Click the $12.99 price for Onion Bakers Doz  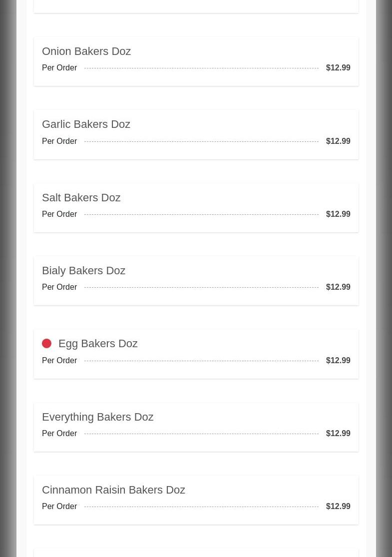pos(338,68)
